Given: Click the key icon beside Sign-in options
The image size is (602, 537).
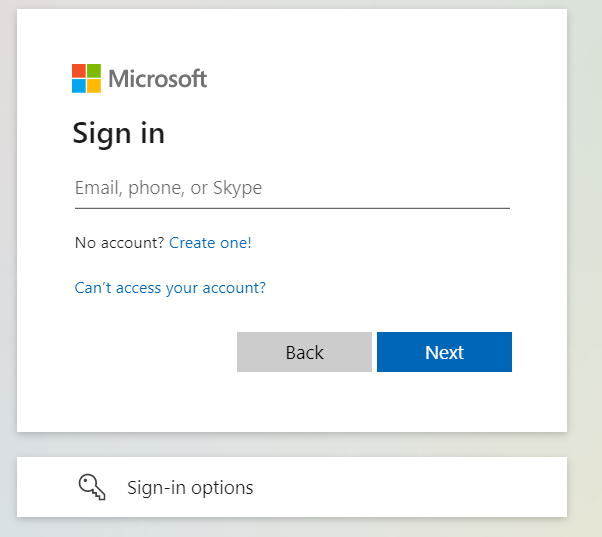Looking at the screenshot, I should [x=92, y=487].
